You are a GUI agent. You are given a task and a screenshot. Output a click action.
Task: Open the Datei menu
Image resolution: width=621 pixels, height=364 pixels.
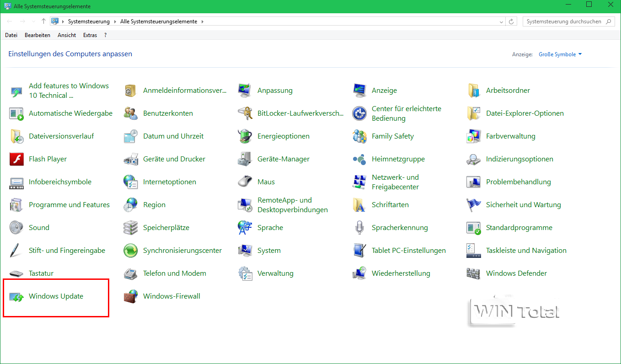pos(11,35)
